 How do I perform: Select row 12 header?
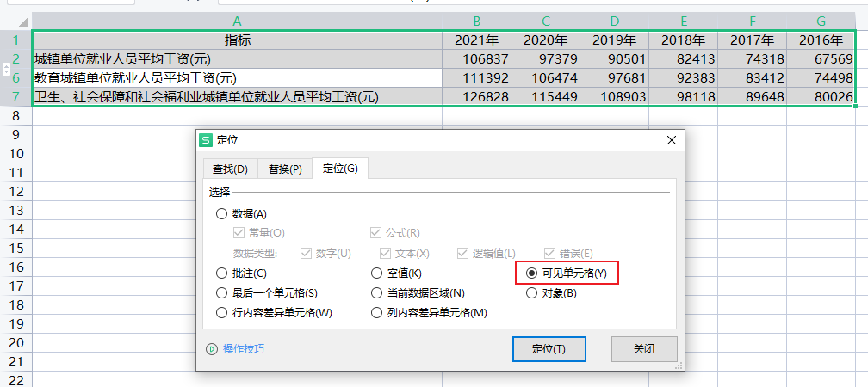(x=16, y=191)
